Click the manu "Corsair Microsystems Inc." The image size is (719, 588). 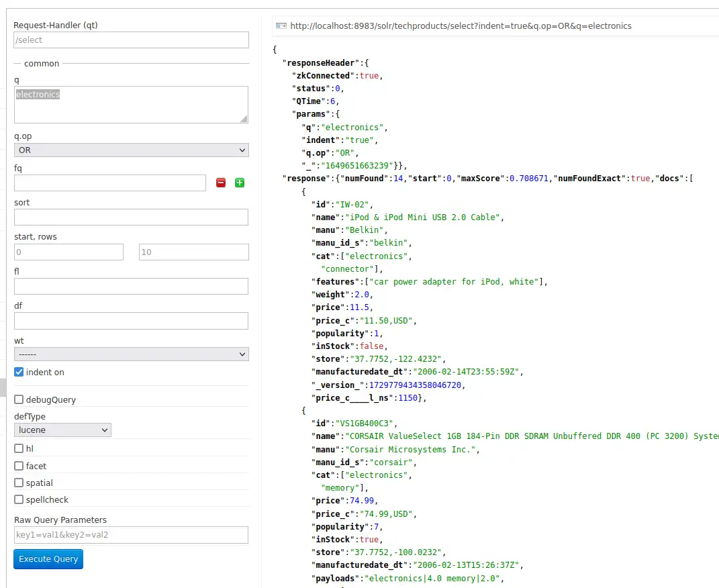pyautogui.click(x=410, y=450)
